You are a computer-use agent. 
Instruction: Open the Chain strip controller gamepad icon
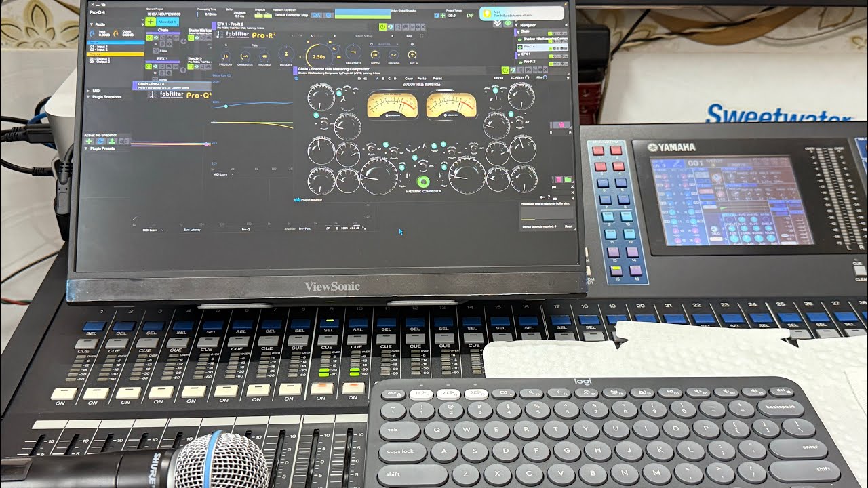tap(169, 37)
